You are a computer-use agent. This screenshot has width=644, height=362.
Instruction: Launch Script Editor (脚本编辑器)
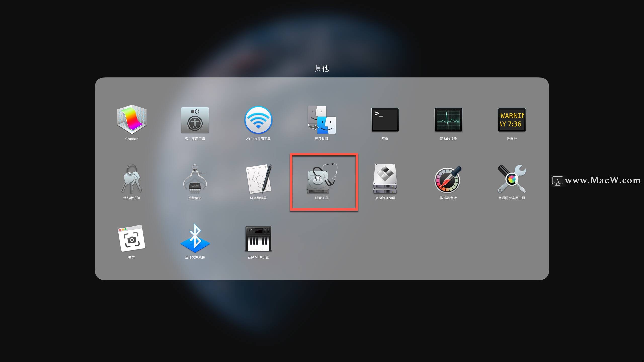(x=258, y=179)
